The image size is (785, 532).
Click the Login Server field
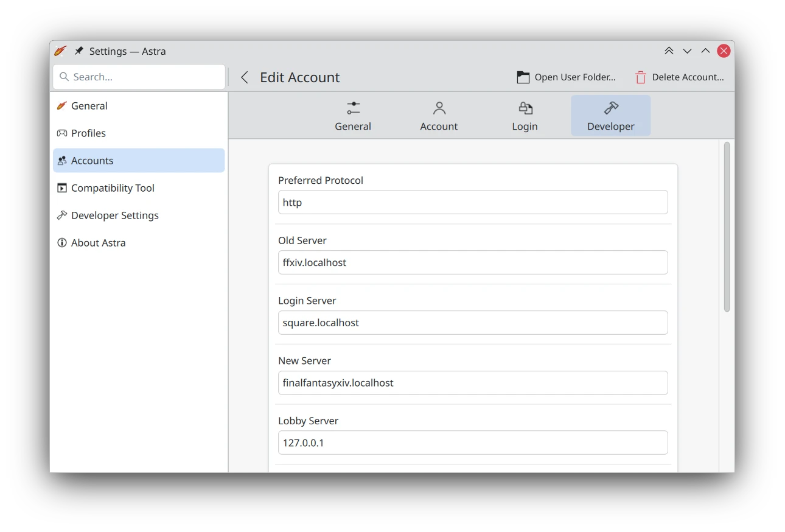[473, 323]
